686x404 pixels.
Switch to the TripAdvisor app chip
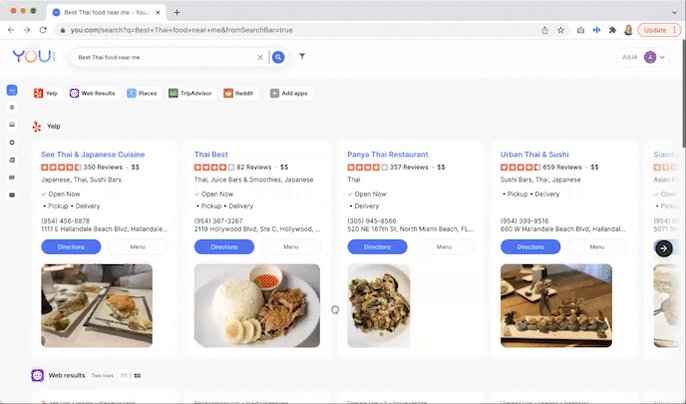pyautogui.click(x=190, y=93)
